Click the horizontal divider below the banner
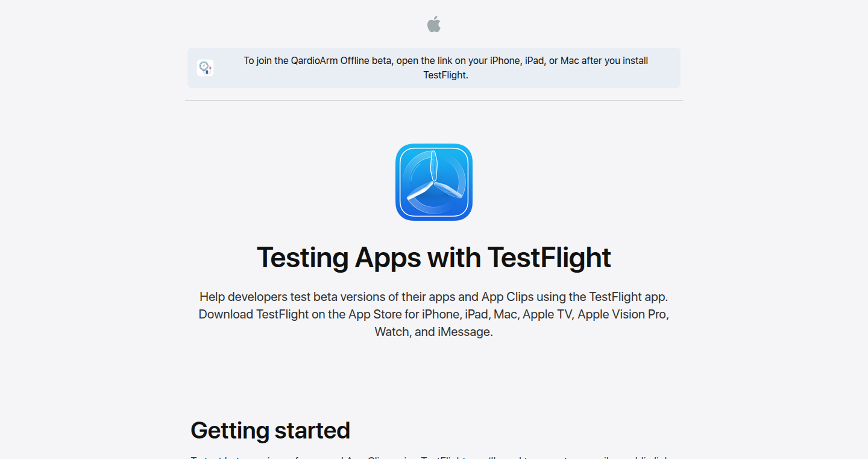The image size is (868, 459). [x=434, y=100]
